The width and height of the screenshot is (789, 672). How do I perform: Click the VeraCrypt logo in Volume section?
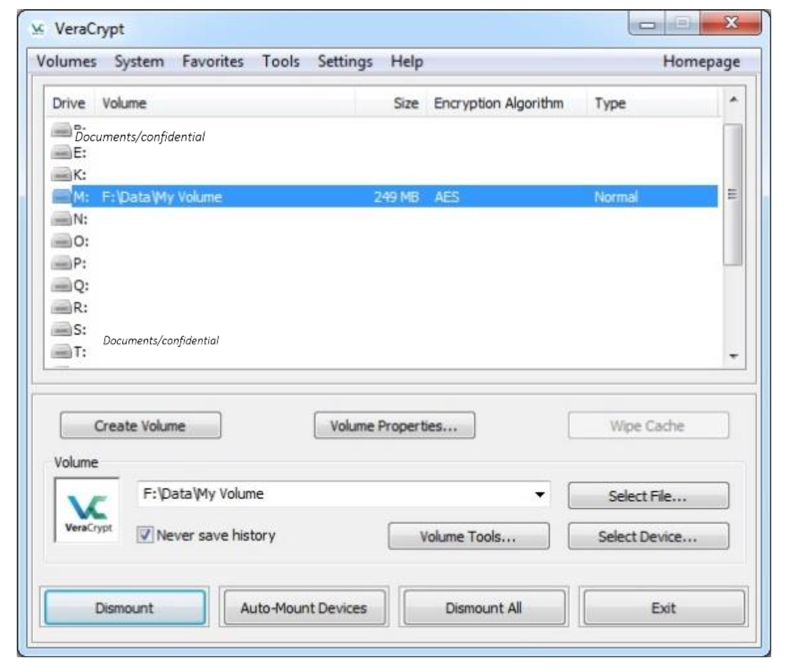pos(87,510)
